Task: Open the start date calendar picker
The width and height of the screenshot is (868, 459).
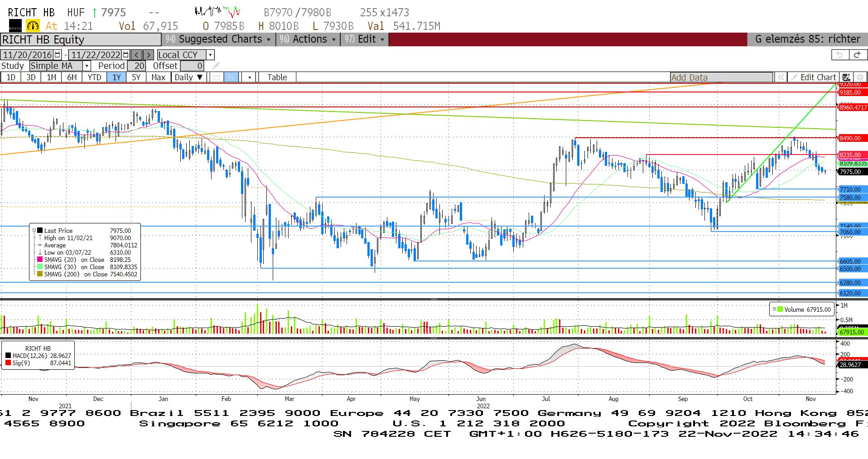Action: (58, 55)
